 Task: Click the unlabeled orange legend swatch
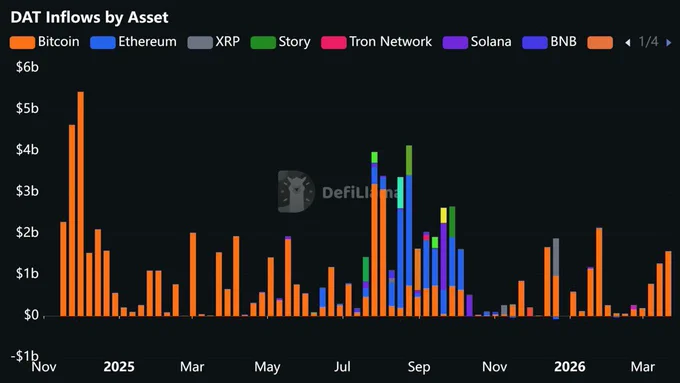(600, 43)
